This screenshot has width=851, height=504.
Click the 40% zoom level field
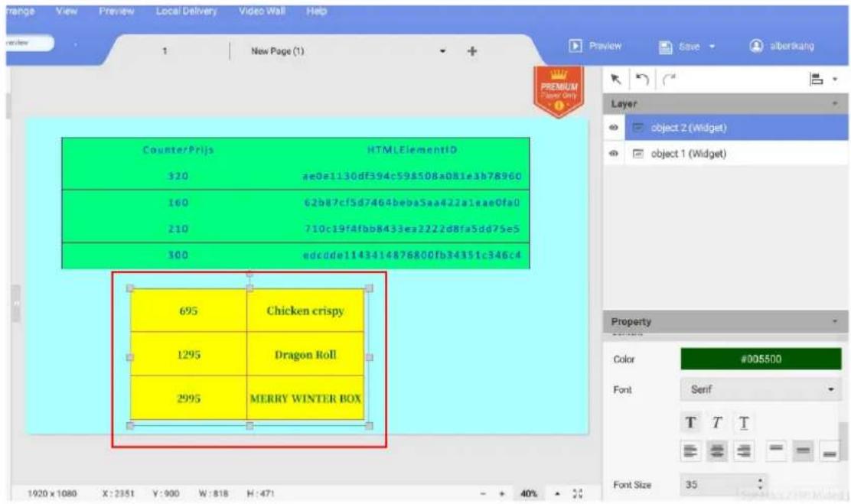(x=529, y=494)
